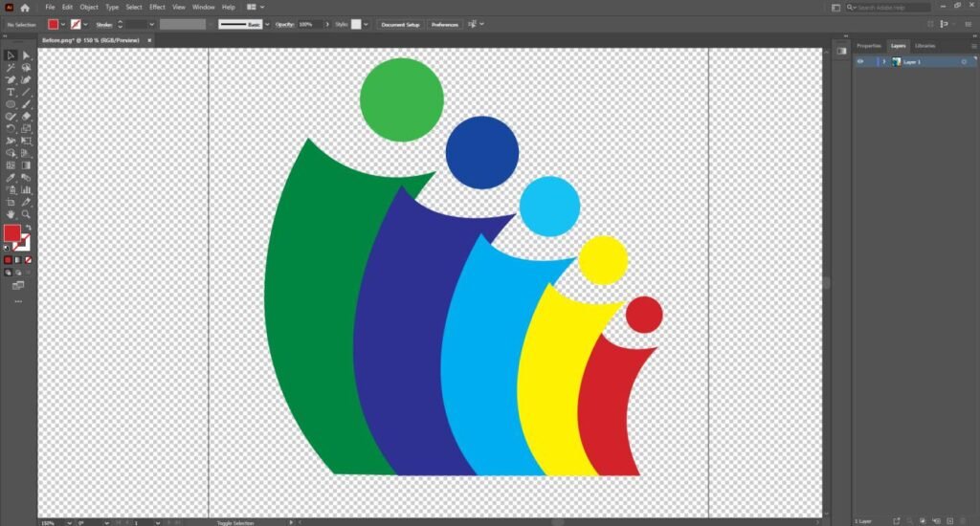Close the Before.png document tab

coord(149,40)
